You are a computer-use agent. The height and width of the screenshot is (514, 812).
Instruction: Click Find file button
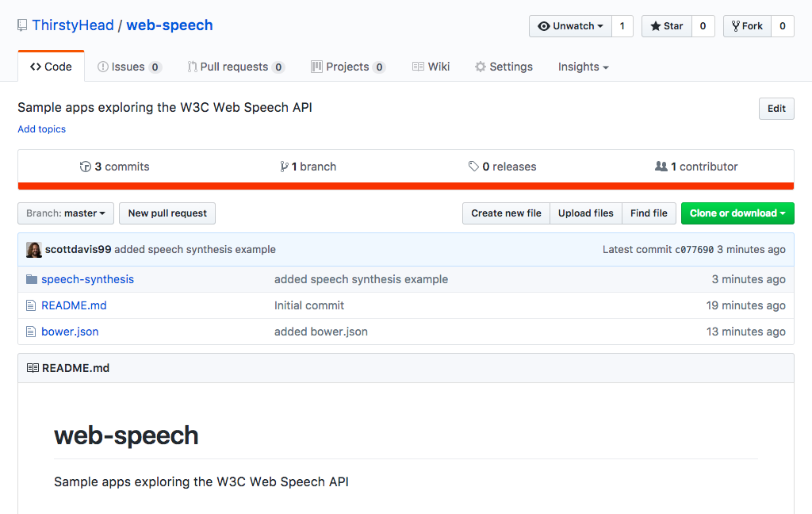tap(649, 213)
